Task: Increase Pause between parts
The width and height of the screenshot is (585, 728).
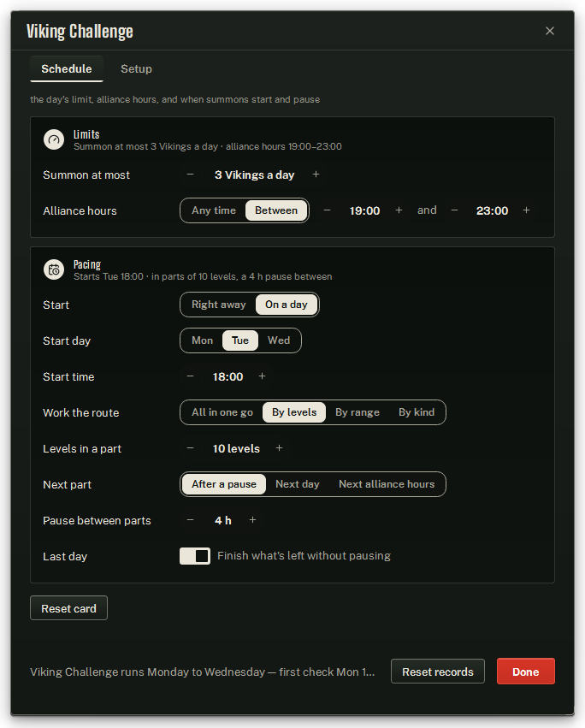Action: point(253,520)
